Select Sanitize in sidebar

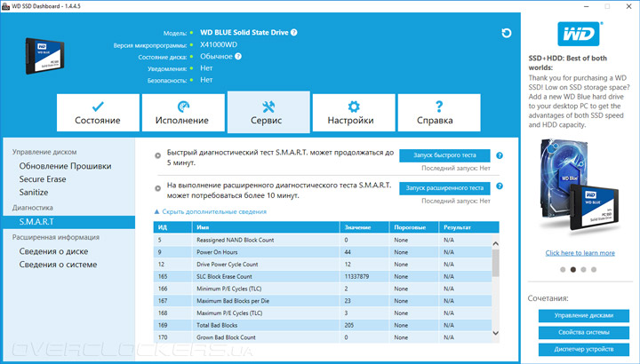(34, 192)
